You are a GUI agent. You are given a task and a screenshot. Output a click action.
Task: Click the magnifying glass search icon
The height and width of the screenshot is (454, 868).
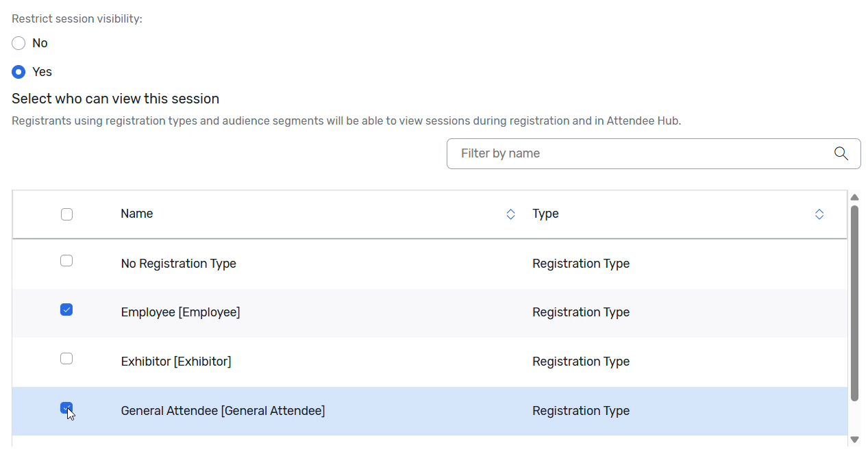841,153
